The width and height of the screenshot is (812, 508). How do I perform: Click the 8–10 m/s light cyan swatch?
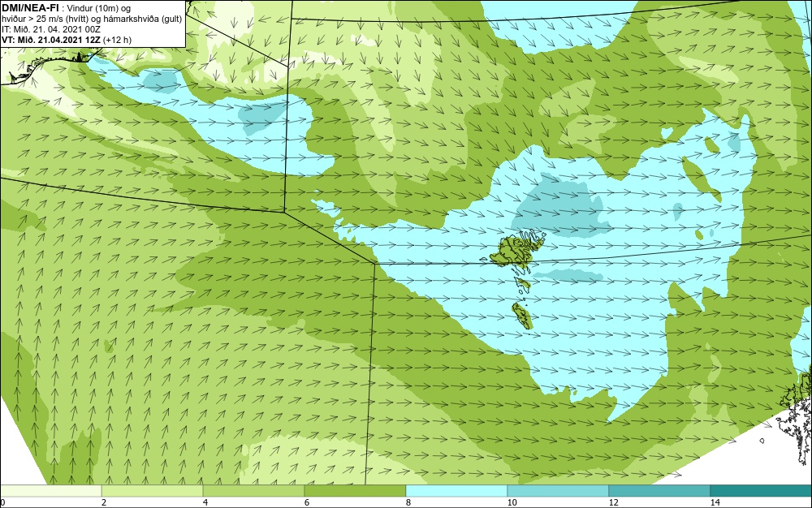456,491
